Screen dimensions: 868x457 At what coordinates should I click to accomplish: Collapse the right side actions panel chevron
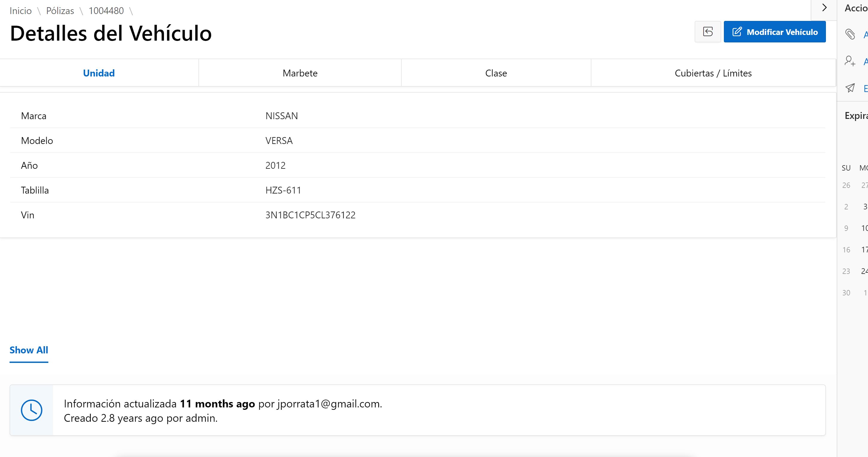824,8
